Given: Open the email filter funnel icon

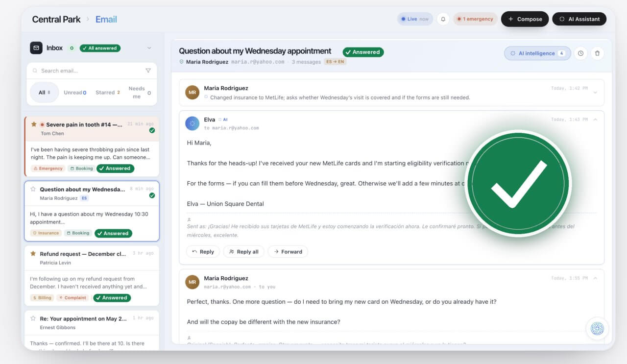Looking at the screenshot, I should [148, 71].
